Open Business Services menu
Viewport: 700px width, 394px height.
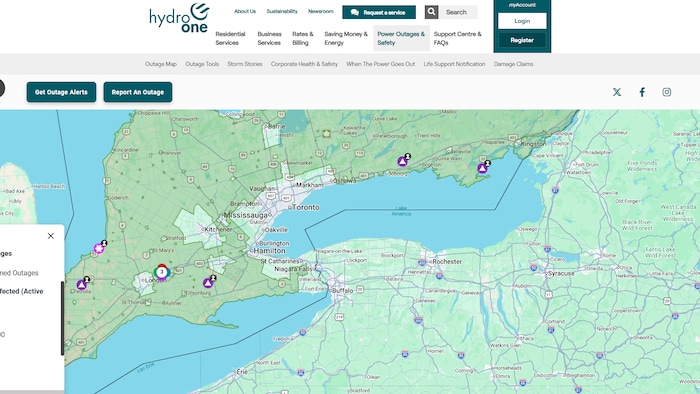coord(269,38)
